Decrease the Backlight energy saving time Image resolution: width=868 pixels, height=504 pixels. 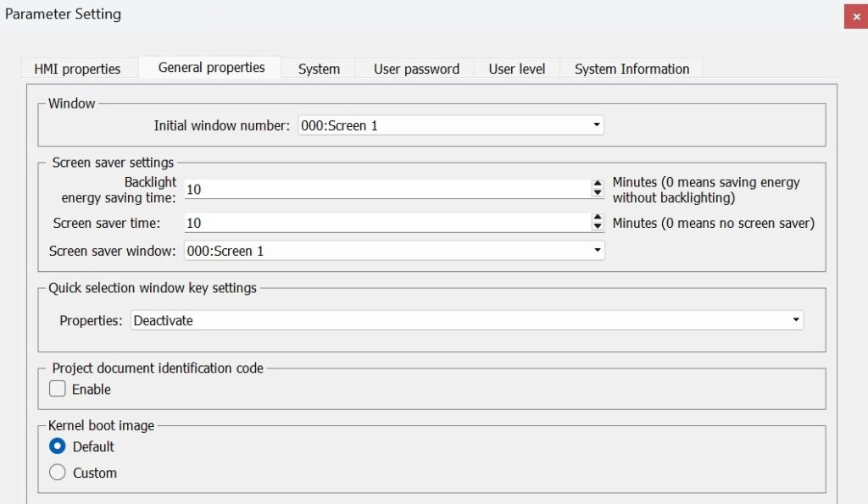pos(598,193)
